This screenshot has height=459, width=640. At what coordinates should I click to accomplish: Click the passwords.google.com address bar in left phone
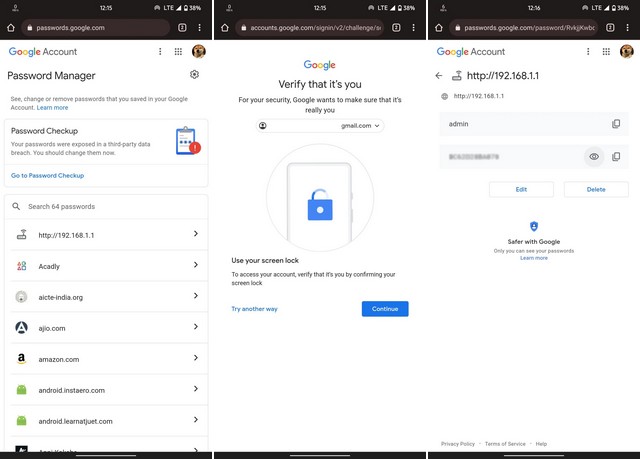(96, 28)
